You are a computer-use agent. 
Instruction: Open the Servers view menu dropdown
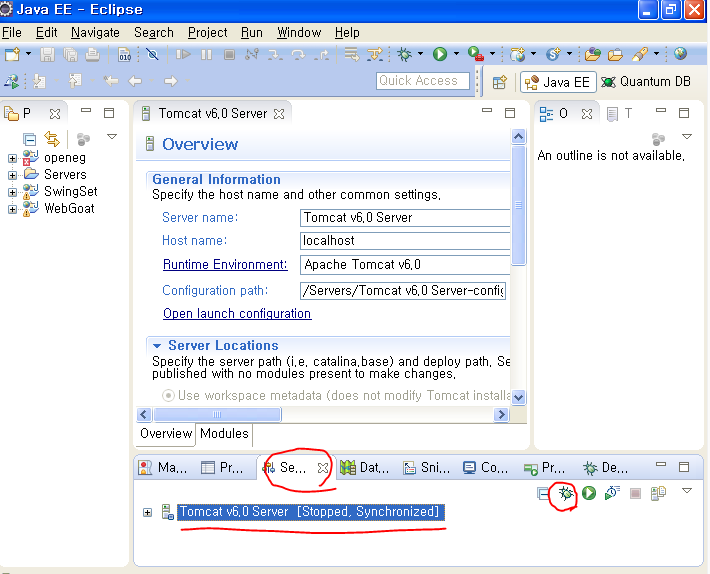[x=687, y=491]
